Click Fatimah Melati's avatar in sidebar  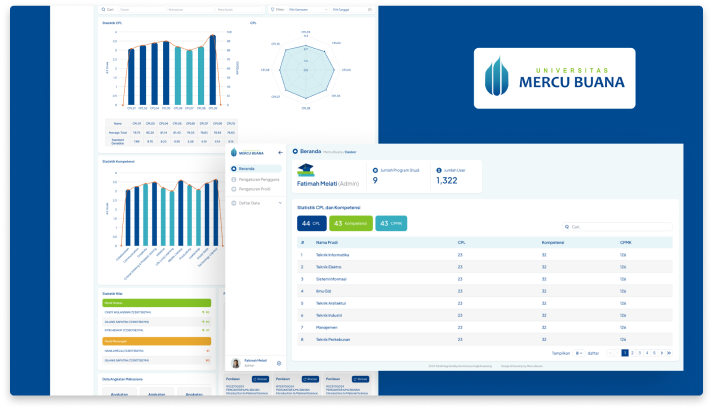click(236, 363)
